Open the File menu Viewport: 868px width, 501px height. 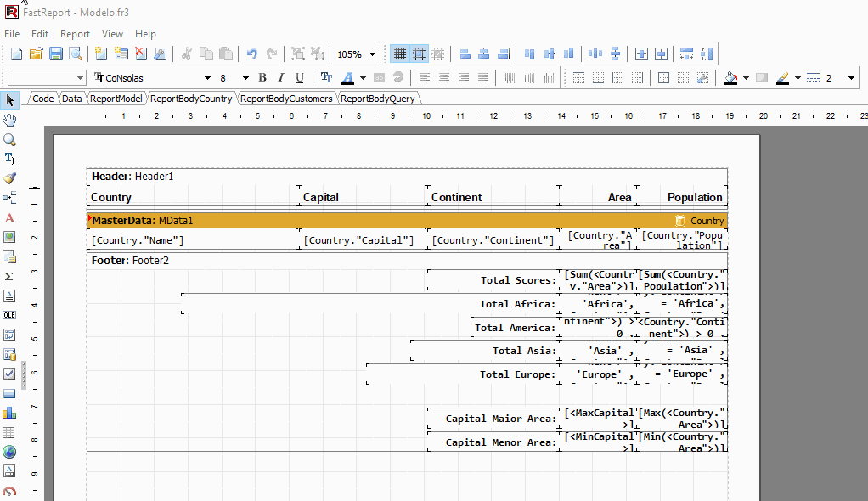(12, 34)
